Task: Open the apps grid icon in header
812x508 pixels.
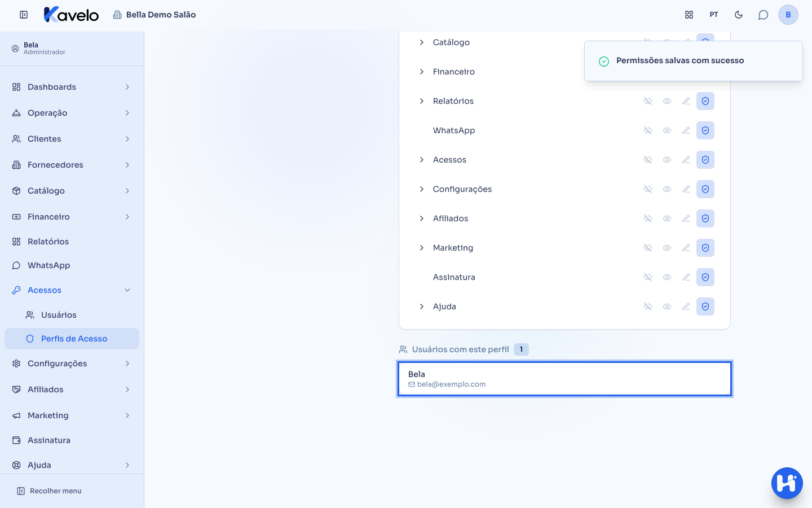Action: coord(689,15)
